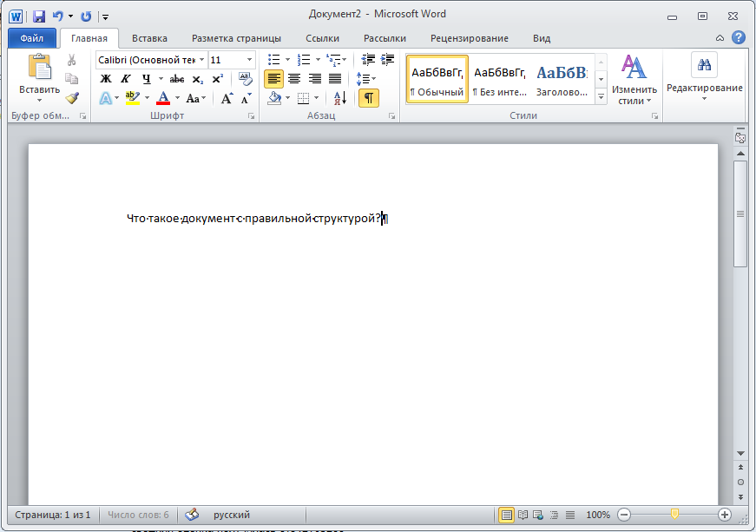The height and width of the screenshot is (532, 756).
Task: Click the Save icon in quick access toolbar
Action: pyautogui.click(x=39, y=16)
